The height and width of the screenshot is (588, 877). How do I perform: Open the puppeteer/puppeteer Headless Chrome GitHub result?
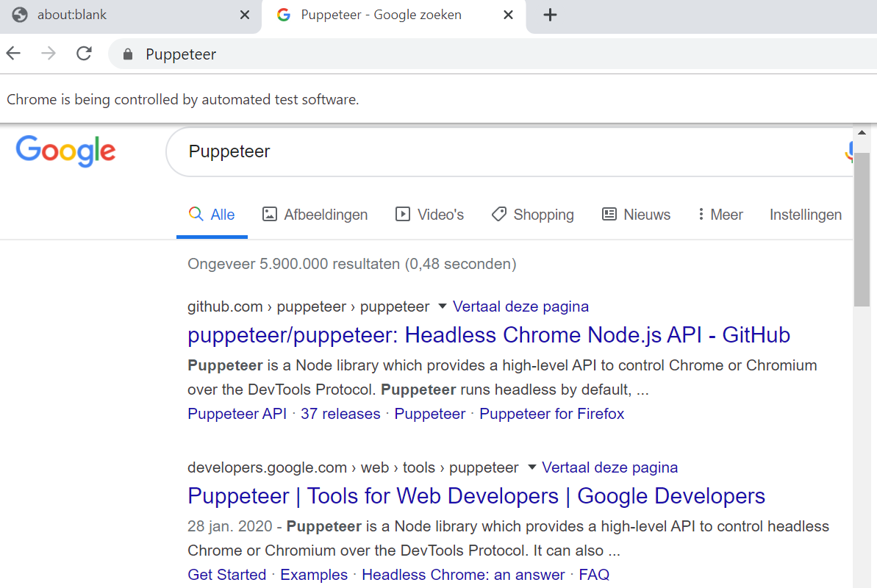tap(489, 335)
